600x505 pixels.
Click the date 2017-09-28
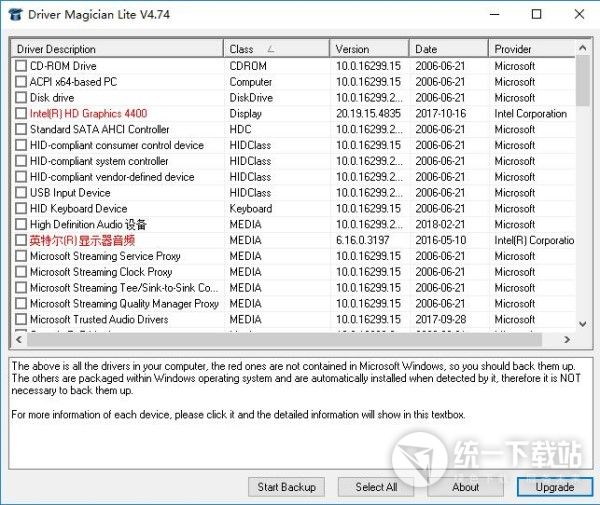click(x=441, y=319)
